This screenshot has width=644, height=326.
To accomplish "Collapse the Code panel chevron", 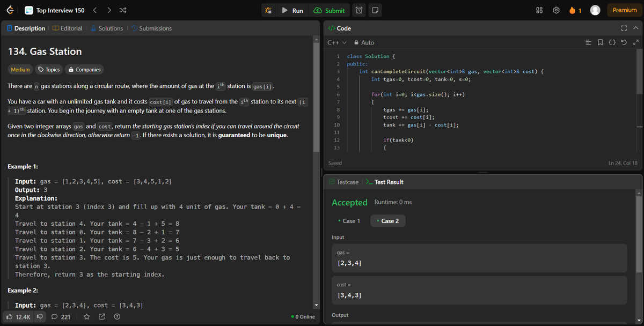I will coord(635,28).
